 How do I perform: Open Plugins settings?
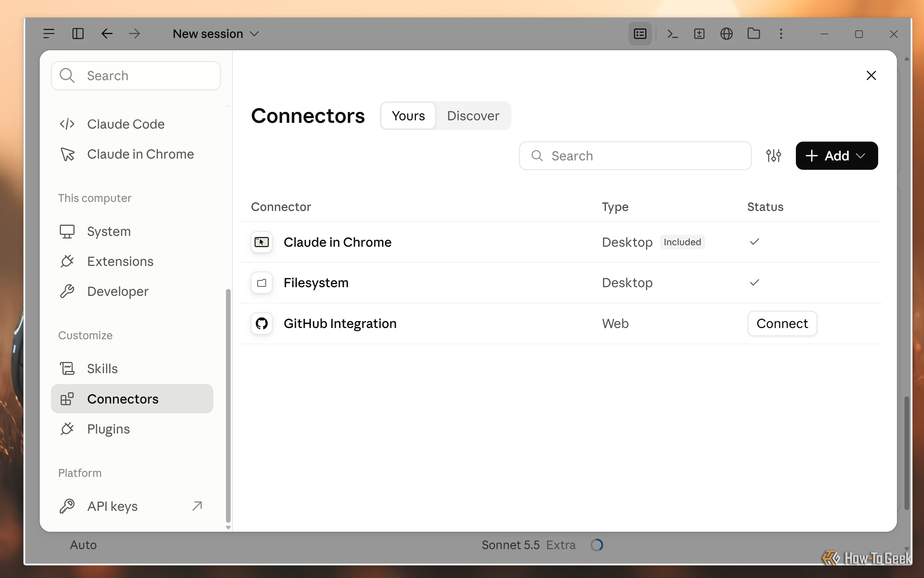(x=132, y=429)
